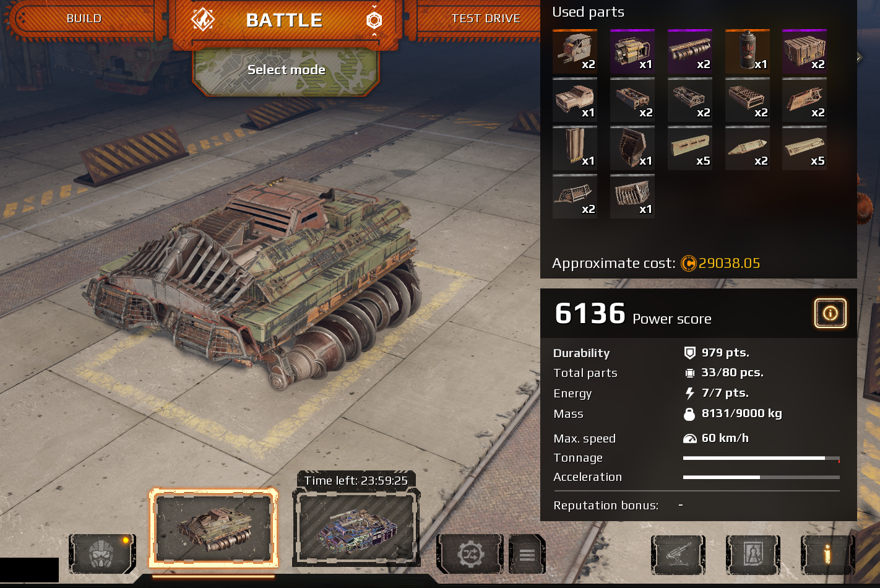This screenshot has height=588, width=880.
Task: Click the orange info icon near bottom right
Action: tap(827, 555)
